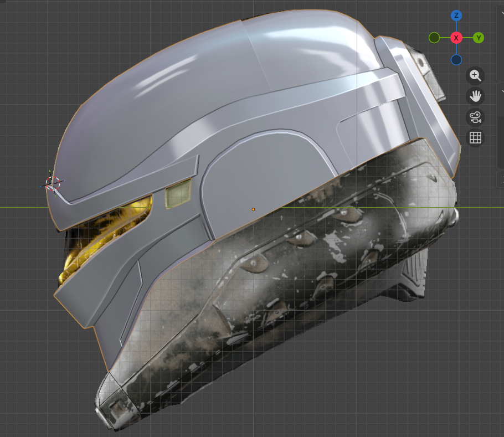504x437 pixels.
Task: Click the green Y axis gizmo handle
Action: [x=479, y=38]
